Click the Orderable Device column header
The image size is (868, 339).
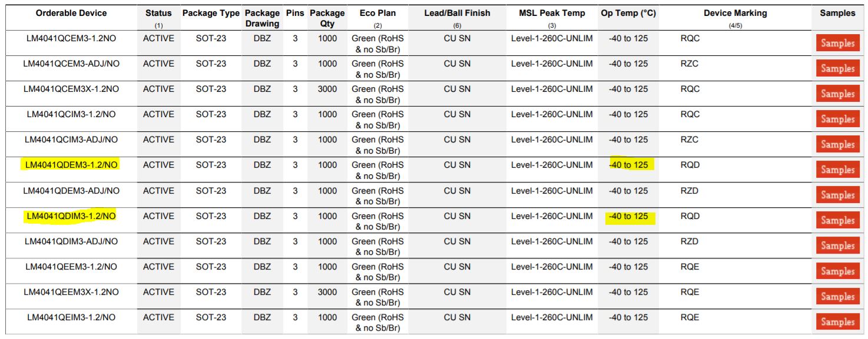tap(71, 13)
